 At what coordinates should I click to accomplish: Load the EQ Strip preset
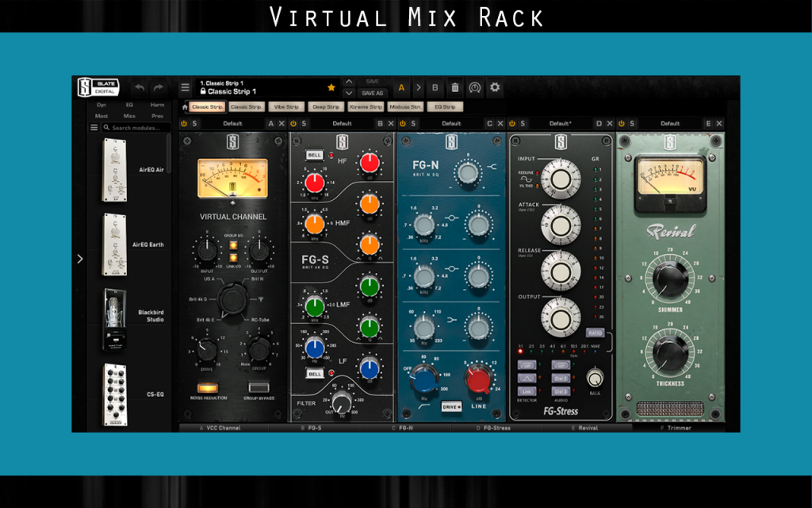445,107
